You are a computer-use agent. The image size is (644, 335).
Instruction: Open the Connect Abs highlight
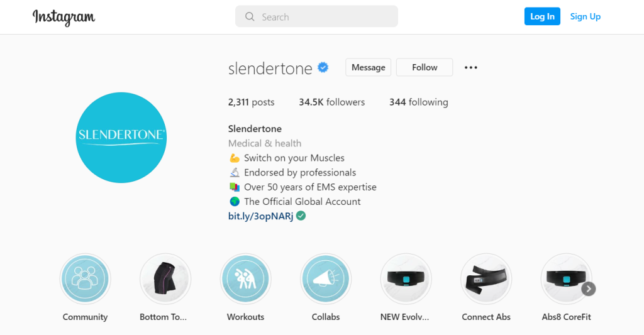point(486,279)
